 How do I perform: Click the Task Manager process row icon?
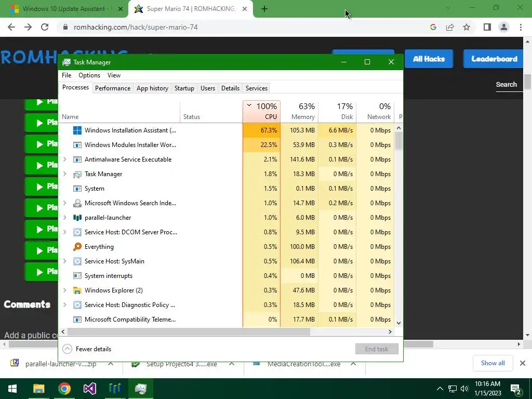tap(77, 174)
